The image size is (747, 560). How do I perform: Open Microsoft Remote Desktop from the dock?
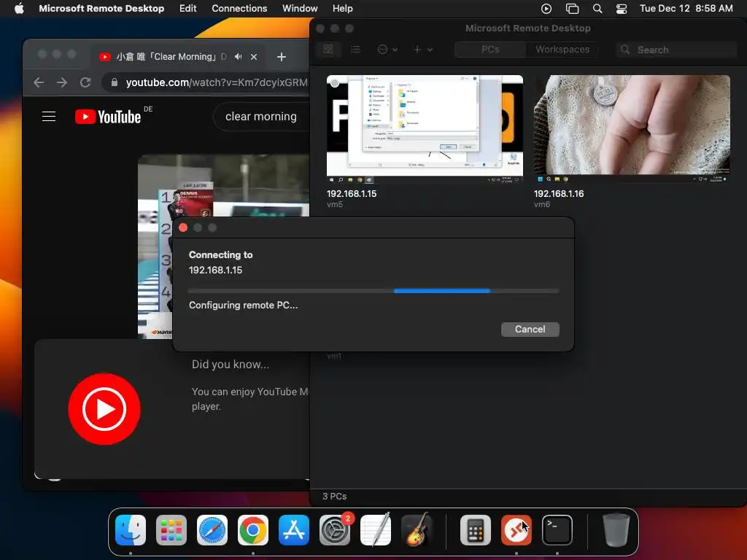(516, 530)
